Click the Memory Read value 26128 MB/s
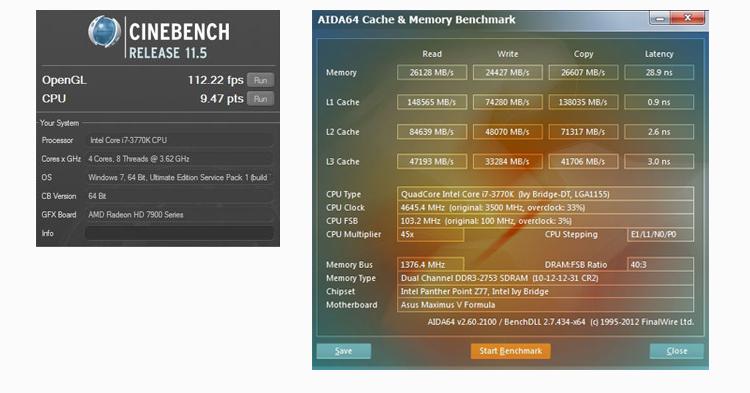The height and width of the screenshot is (393, 750). pyautogui.click(x=432, y=73)
